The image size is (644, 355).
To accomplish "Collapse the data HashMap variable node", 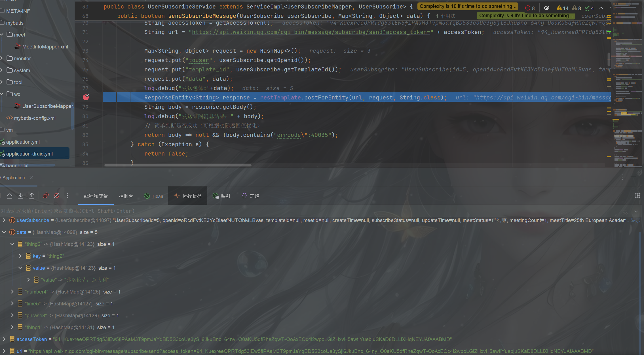I will tap(4, 232).
